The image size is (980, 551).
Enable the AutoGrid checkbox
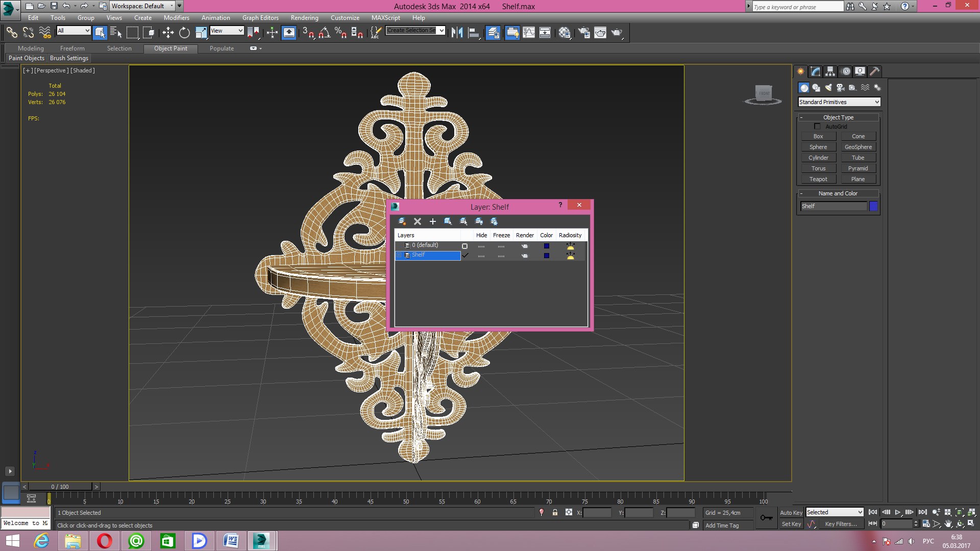coord(817,126)
